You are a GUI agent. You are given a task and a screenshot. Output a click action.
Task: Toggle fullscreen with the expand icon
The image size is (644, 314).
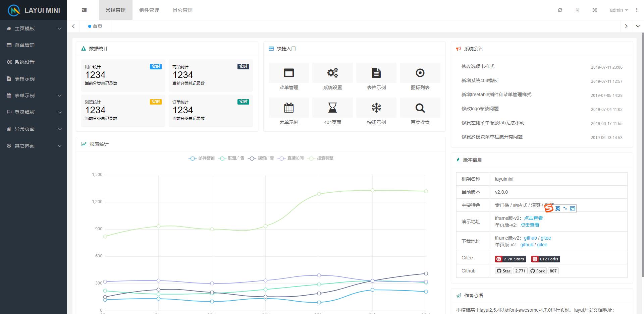click(594, 10)
